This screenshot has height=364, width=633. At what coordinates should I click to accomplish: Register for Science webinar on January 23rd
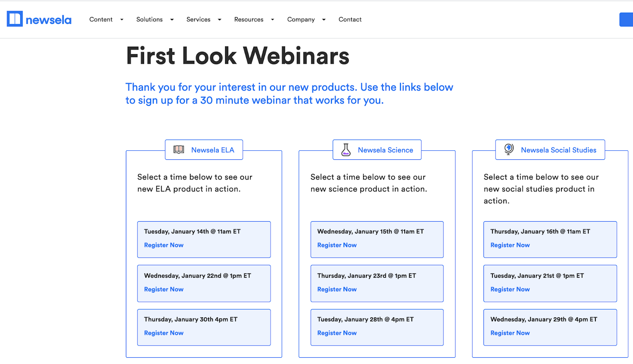click(337, 289)
